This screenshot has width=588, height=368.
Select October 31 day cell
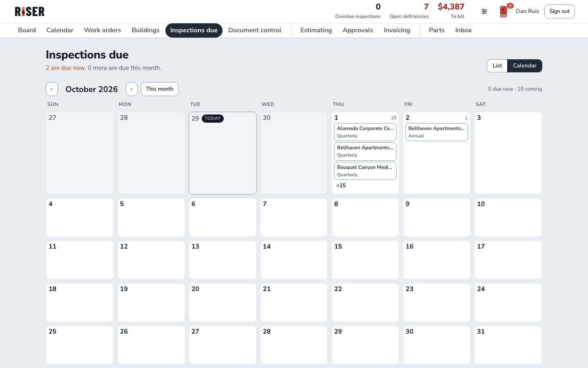pos(508,345)
